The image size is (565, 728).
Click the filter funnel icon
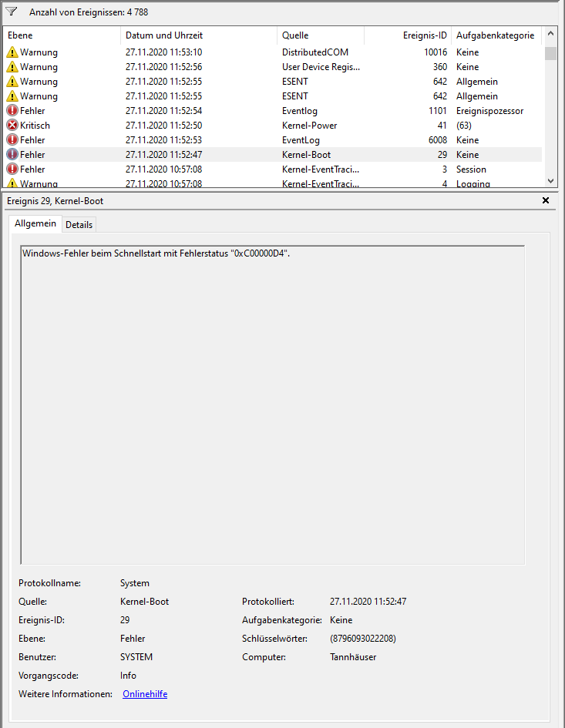pyautogui.click(x=11, y=12)
